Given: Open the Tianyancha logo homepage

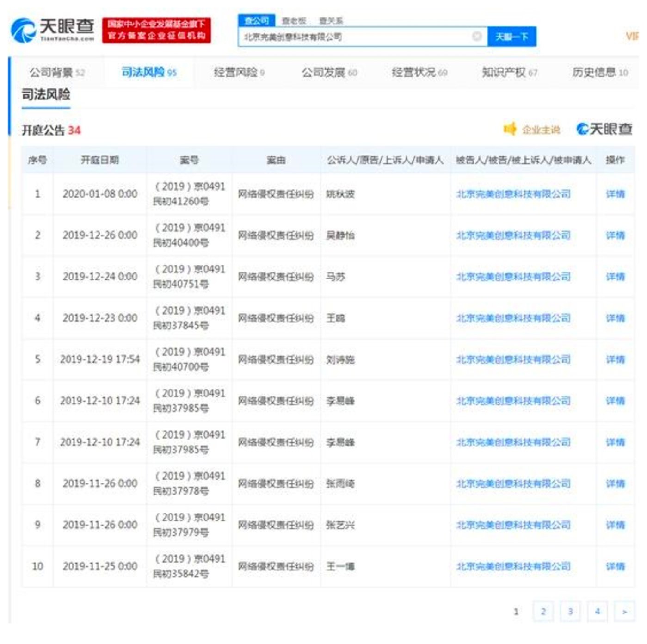Looking at the screenshot, I should (52, 30).
